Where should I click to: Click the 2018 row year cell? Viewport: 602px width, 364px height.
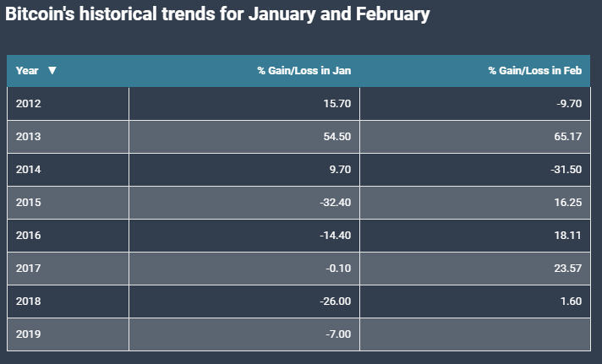pyautogui.click(x=28, y=302)
